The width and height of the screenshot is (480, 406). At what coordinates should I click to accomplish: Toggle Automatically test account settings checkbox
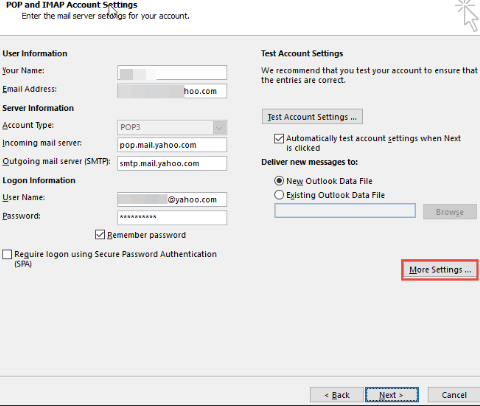coord(279,138)
